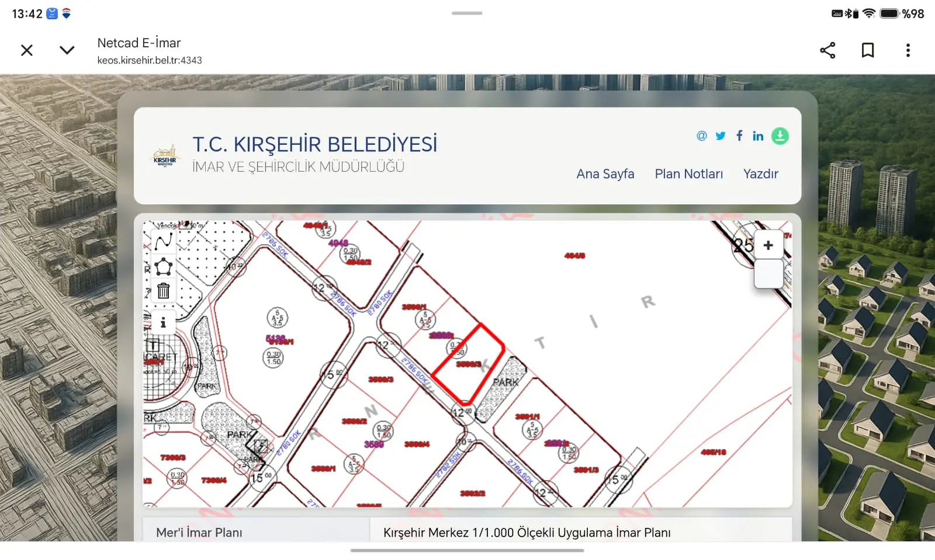Open the email contact icon
Image resolution: width=935 pixels, height=560 pixels.
point(702,136)
